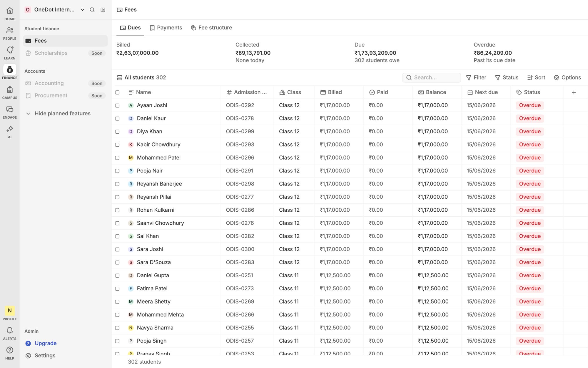
Task: Open table Options
Action: [x=567, y=77]
